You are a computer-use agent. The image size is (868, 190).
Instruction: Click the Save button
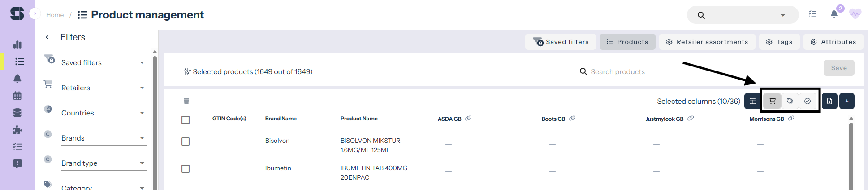(839, 68)
